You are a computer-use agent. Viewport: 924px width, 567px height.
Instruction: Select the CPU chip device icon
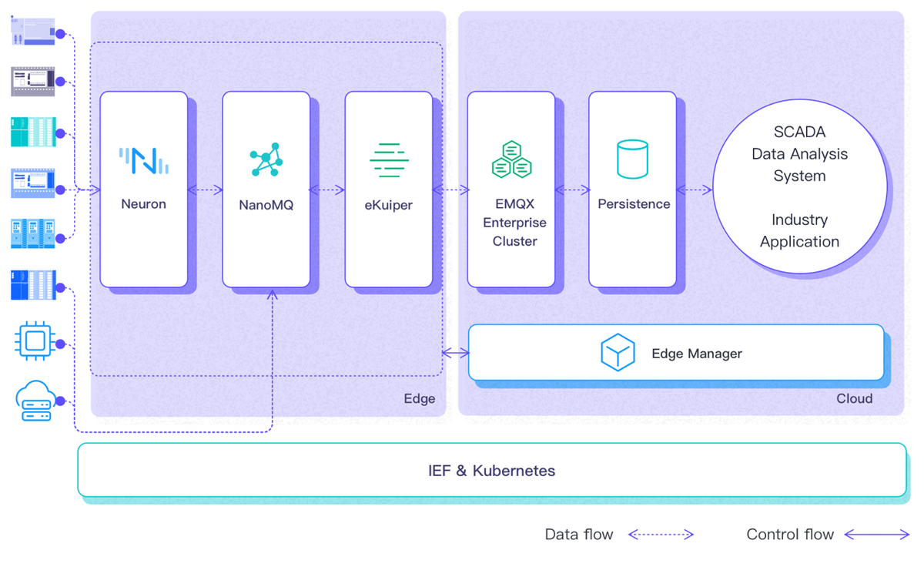pyautogui.click(x=34, y=341)
